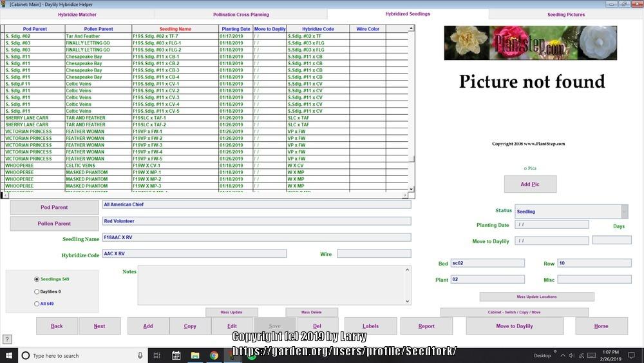Screen dimensions: 644x363
Task: Switch to the Seedling Pictures tab
Action: (566, 14)
